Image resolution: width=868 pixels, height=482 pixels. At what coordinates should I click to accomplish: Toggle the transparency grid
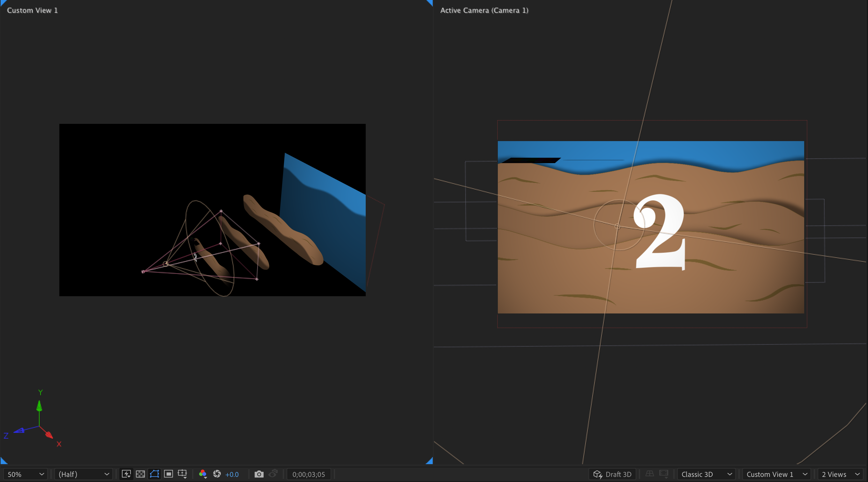pyautogui.click(x=140, y=474)
